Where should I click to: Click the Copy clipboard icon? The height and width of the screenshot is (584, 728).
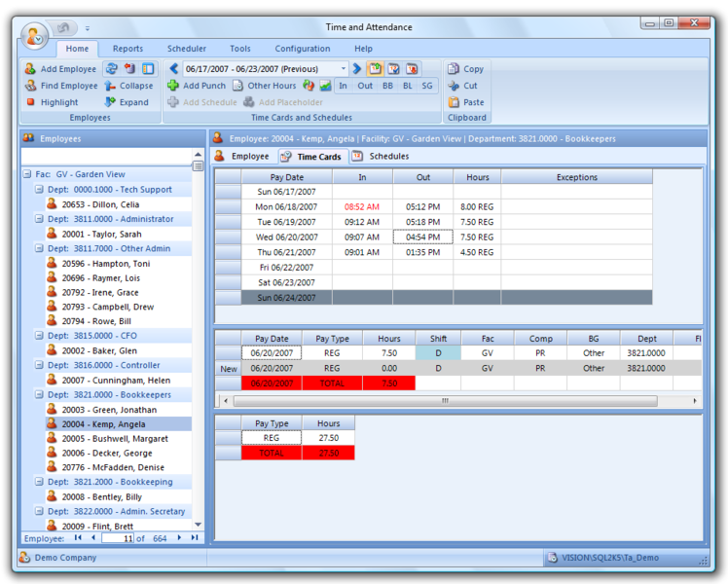454,69
